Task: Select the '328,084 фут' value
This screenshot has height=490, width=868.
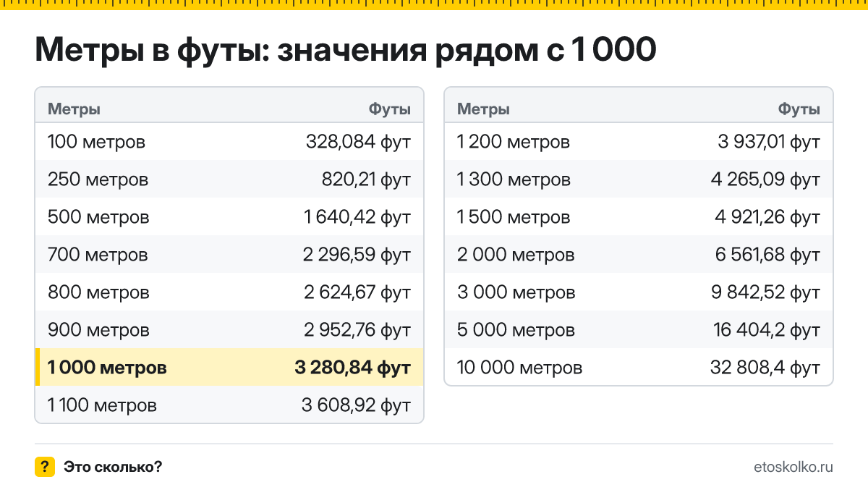Action: (359, 142)
